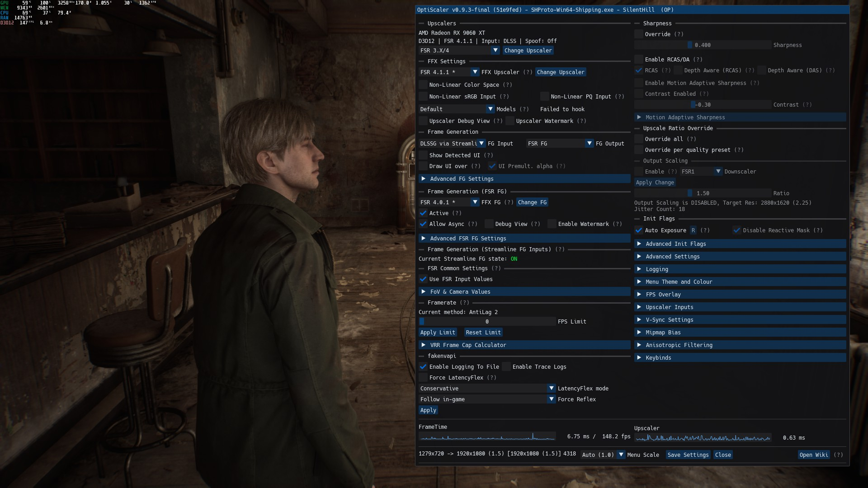Viewport: 868px width, 488px height.
Task: Toggle Disable Reactive Mask checkbox
Action: pyautogui.click(x=737, y=230)
